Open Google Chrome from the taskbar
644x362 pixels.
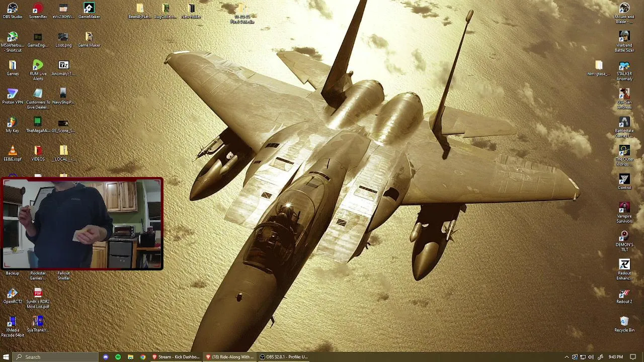coord(143,357)
